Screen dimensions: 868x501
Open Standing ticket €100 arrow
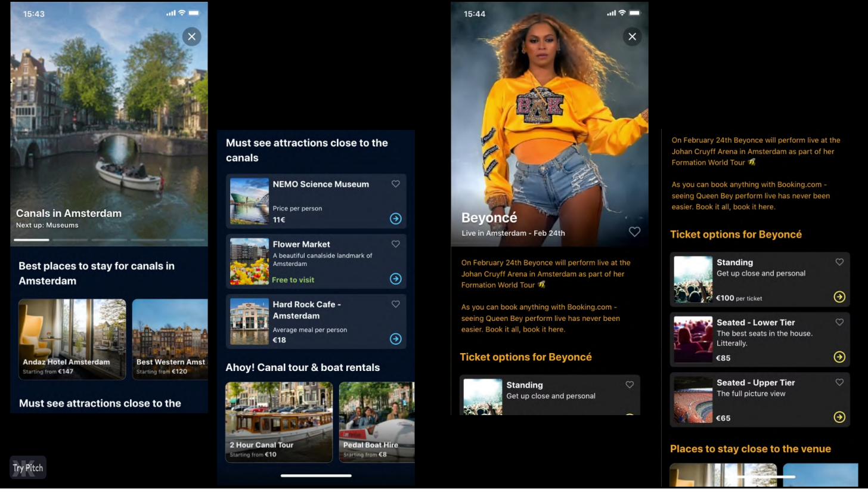click(x=839, y=297)
